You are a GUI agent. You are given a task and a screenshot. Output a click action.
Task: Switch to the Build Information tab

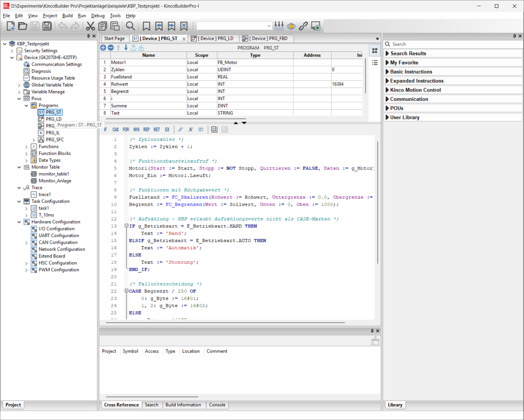(183, 405)
